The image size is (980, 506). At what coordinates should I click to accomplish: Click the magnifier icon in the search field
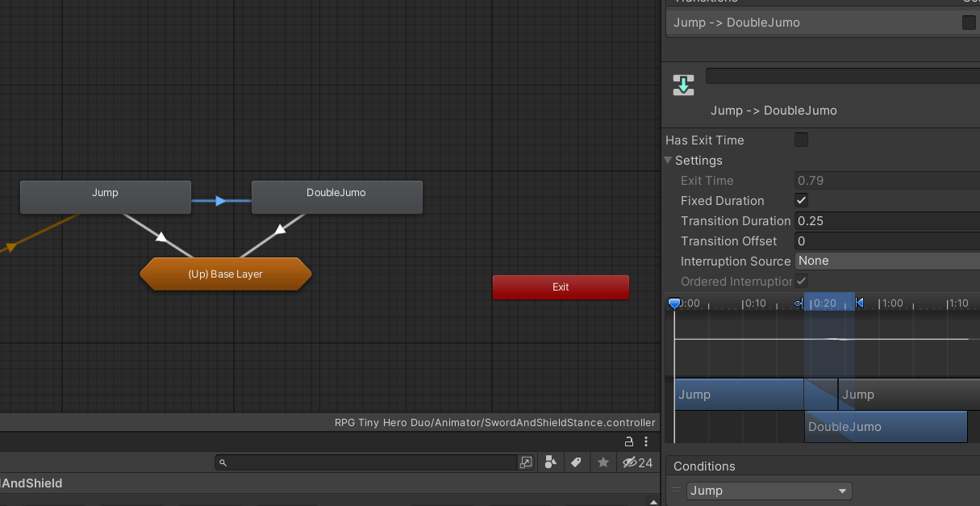(x=223, y=462)
